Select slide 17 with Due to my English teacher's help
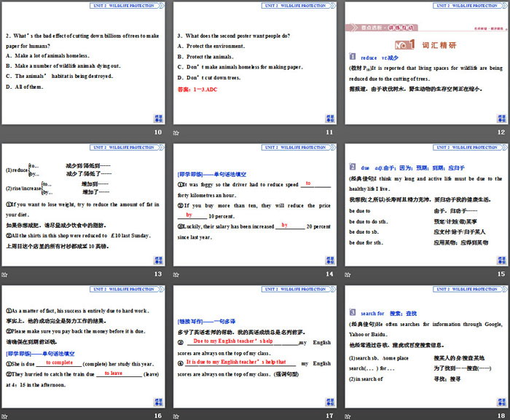Screen dimensions: 510x420 point(254,346)
